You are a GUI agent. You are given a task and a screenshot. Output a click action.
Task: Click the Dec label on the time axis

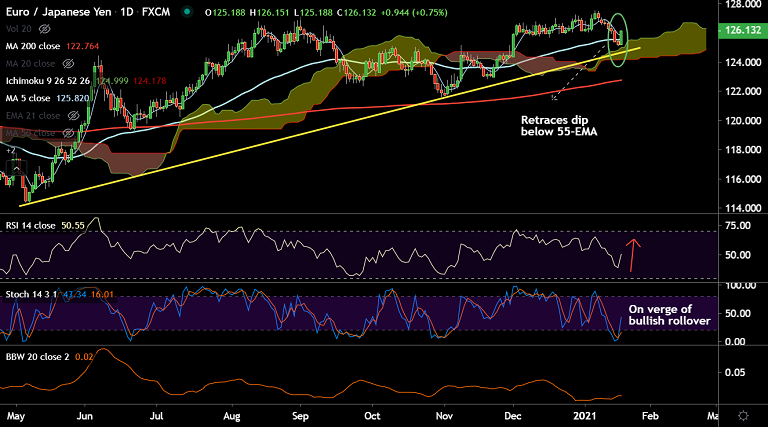(513, 416)
